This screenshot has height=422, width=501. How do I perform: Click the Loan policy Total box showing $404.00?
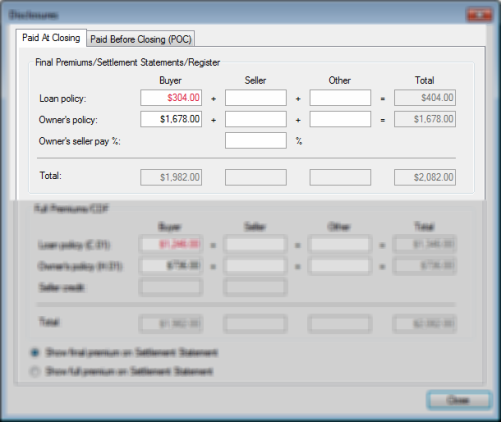(x=425, y=98)
